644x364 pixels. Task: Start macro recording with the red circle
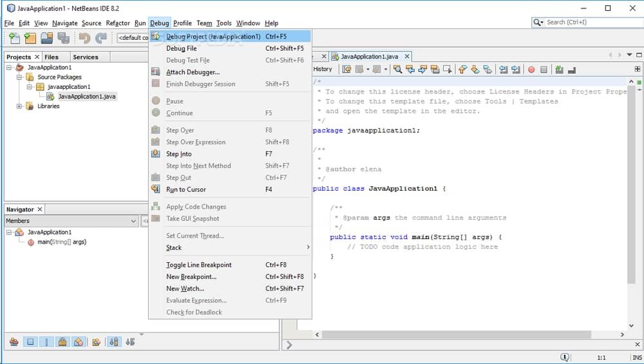(x=531, y=69)
